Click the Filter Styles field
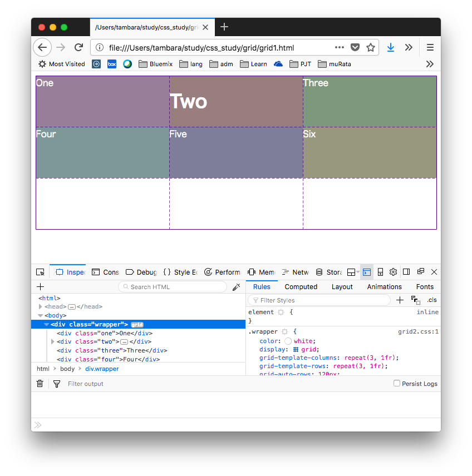The height and width of the screenshot is (476, 472). [x=319, y=300]
